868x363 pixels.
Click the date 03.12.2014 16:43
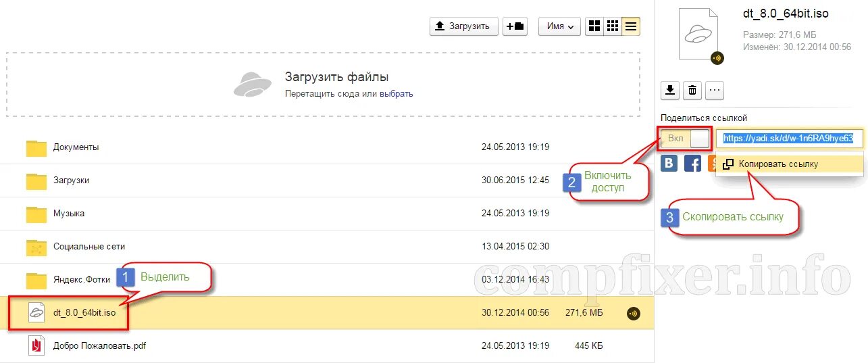pos(515,280)
